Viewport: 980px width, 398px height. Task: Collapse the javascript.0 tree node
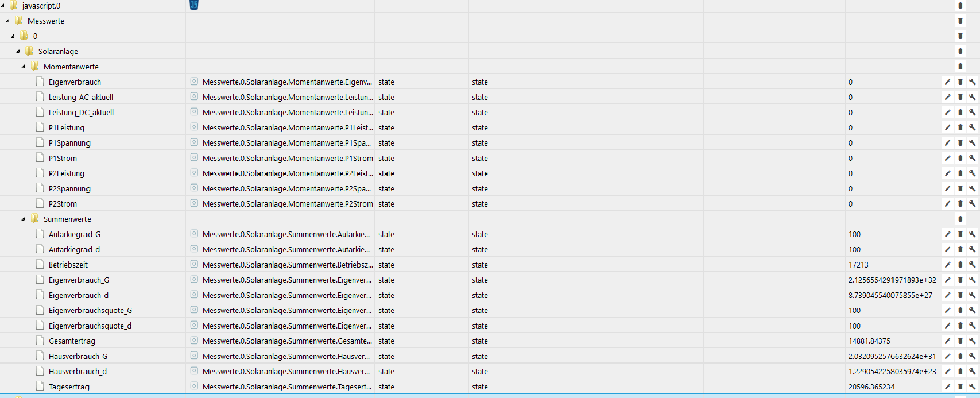pos(3,6)
